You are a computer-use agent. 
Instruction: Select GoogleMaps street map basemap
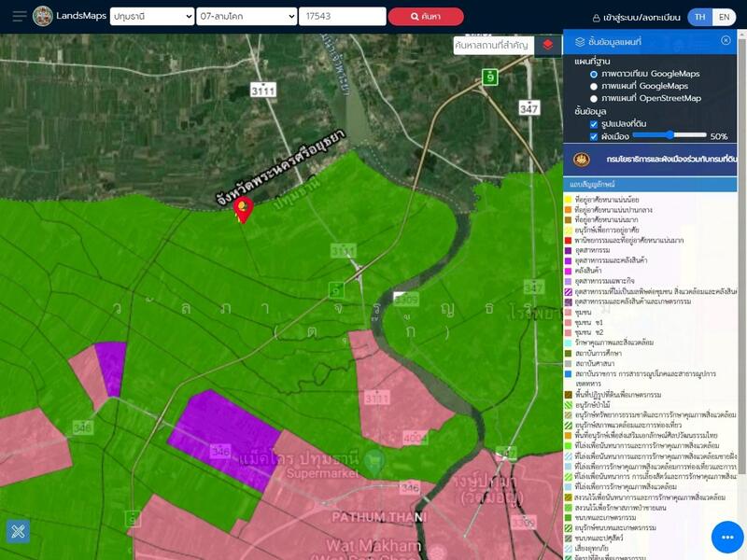click(594, 86)
